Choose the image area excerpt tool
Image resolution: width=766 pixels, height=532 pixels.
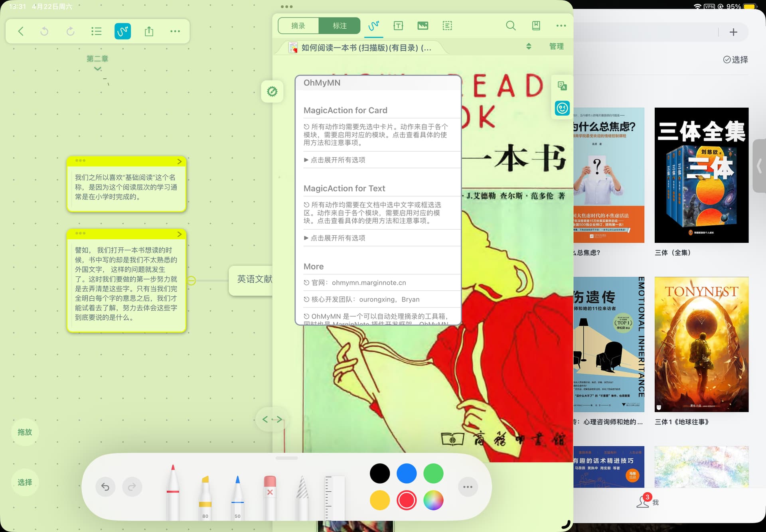tap(423, 26)
